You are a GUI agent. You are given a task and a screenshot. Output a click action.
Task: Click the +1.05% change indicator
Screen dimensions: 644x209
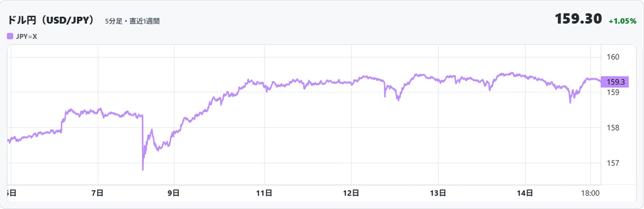pyautogui.click(x=623, y=21)
